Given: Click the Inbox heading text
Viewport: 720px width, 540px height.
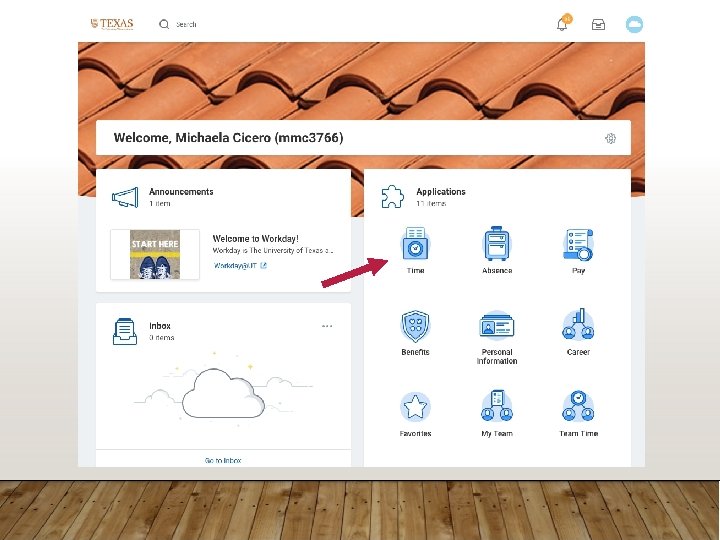Looking at the screenshot, I should point(160,326).
